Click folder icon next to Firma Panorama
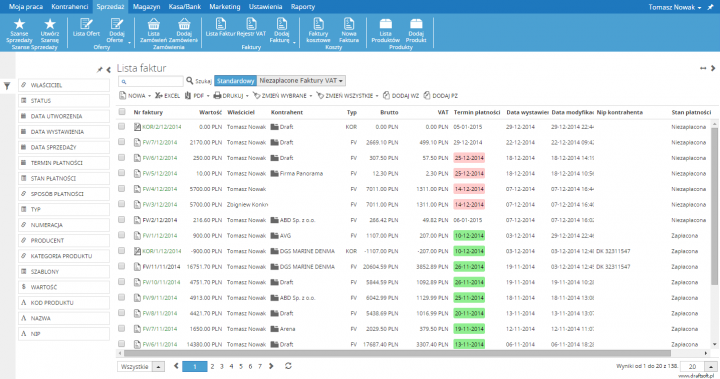Screen dimensions: 720x379 (x=275, y=174)
